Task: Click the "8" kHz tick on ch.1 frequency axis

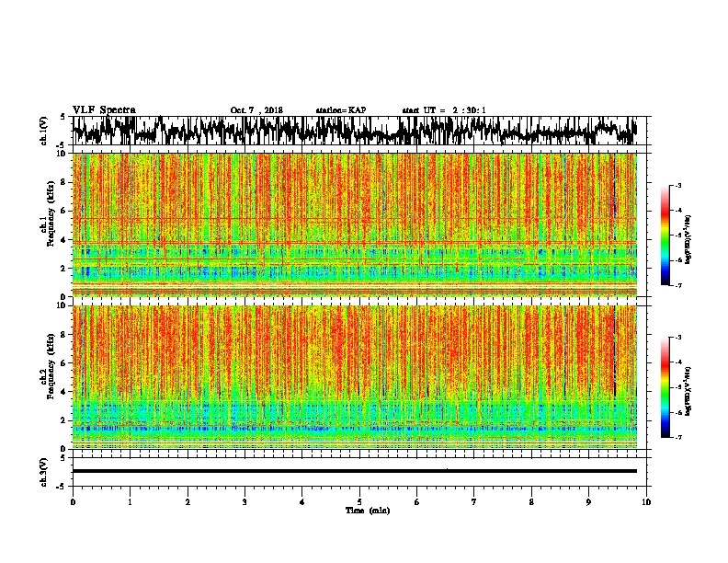Action: 63,182
